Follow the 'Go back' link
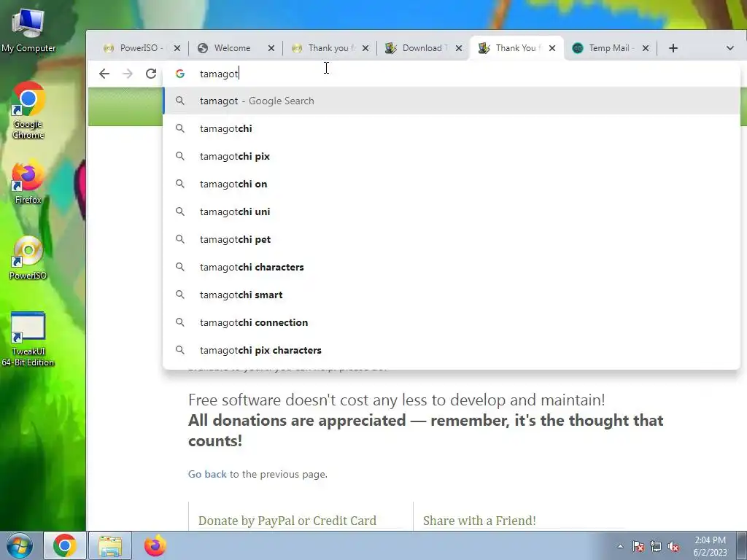 tap(207, 474)
